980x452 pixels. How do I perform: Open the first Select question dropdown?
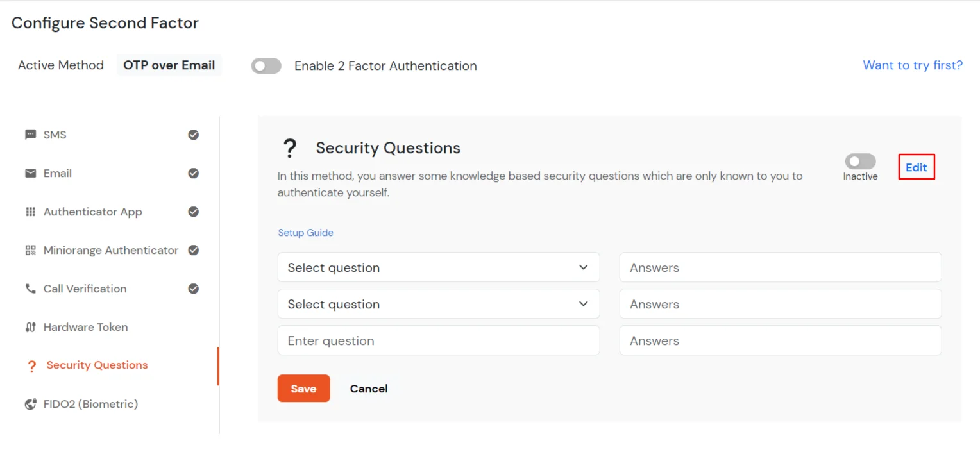(438, 267)
